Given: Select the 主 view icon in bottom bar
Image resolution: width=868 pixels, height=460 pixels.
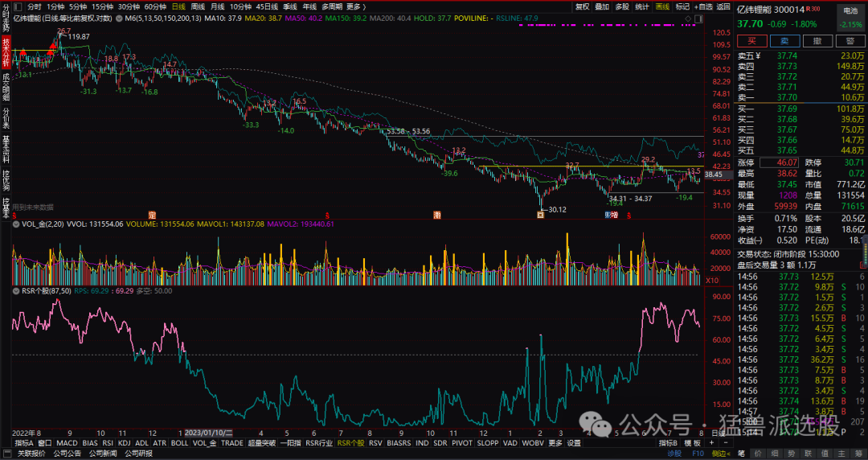Looking at the screenshot, I should pyautogui.click(x=841, y=454).
